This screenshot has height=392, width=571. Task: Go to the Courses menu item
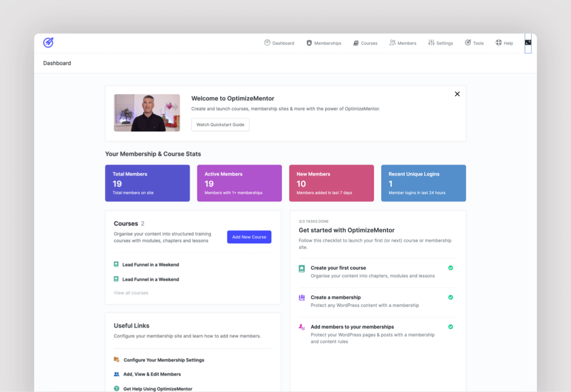pos(365,43)
